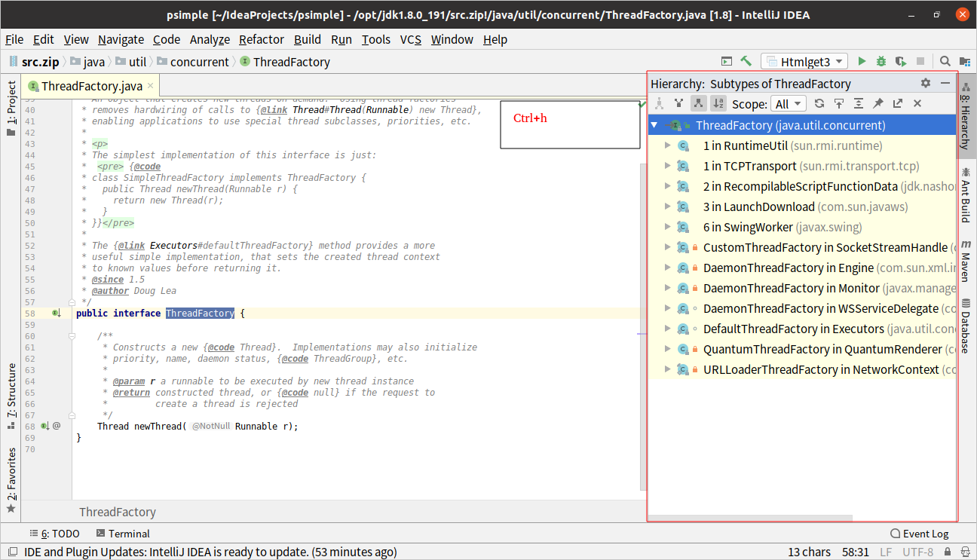Hide the Hierarchy panel with minus icon
Viewport: 977px width, 560px height.
[x=945, y=84]
